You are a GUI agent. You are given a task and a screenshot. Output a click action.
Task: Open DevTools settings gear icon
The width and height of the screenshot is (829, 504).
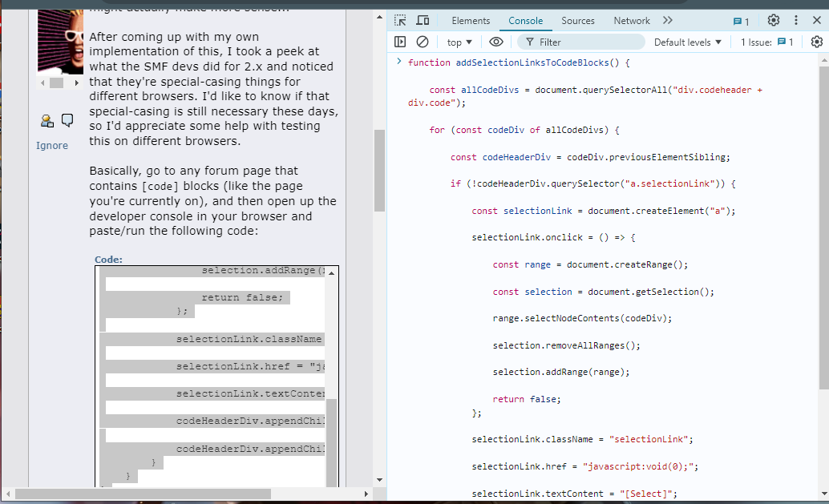point(774,20)
